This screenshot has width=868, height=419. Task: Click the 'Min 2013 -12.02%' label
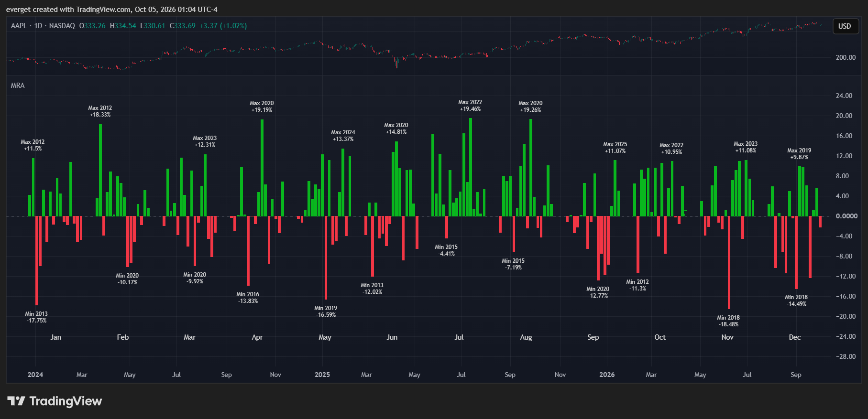point(372,289)
